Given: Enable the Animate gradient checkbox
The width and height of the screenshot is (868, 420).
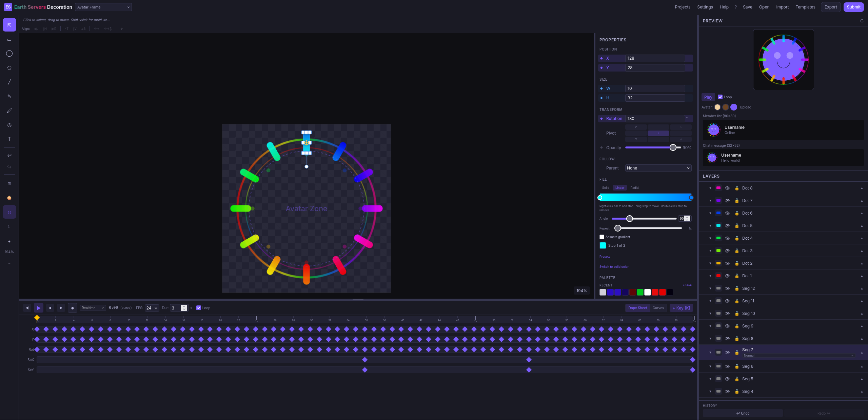Looking at the screenshot, I should [602, 237].
